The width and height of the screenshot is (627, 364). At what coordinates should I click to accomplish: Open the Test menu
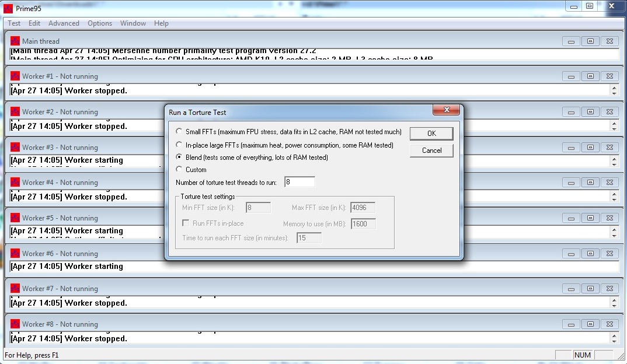[14, 23]
